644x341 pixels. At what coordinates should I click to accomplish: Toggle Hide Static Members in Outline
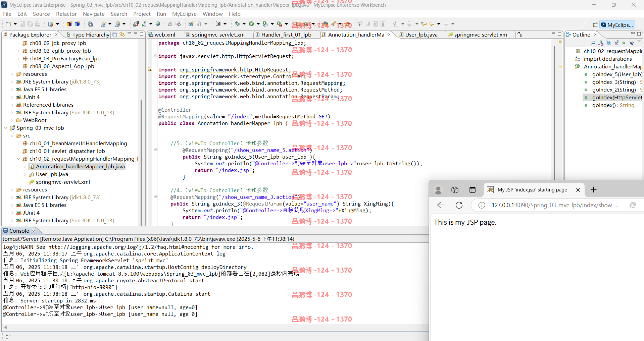tap(616, 43)
